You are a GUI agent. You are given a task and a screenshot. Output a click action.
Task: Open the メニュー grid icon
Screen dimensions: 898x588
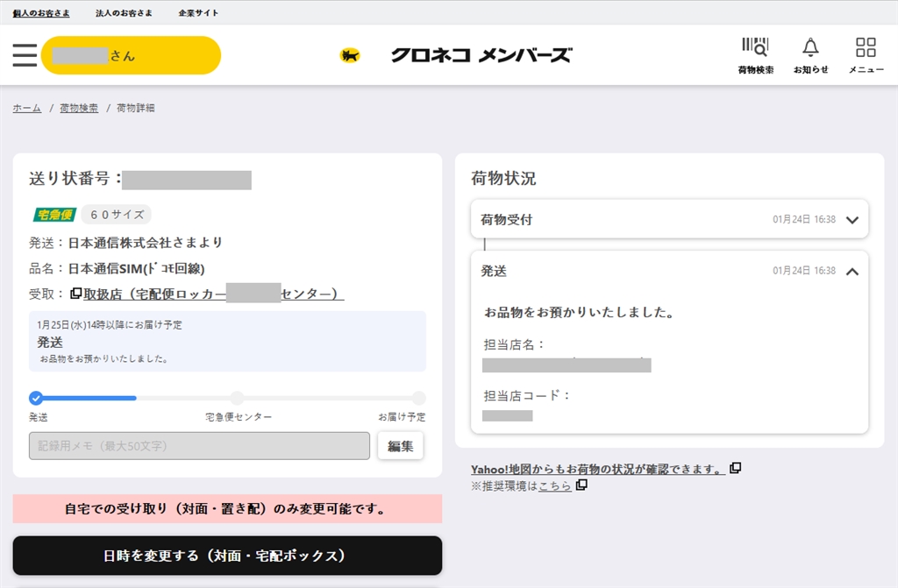866,55
